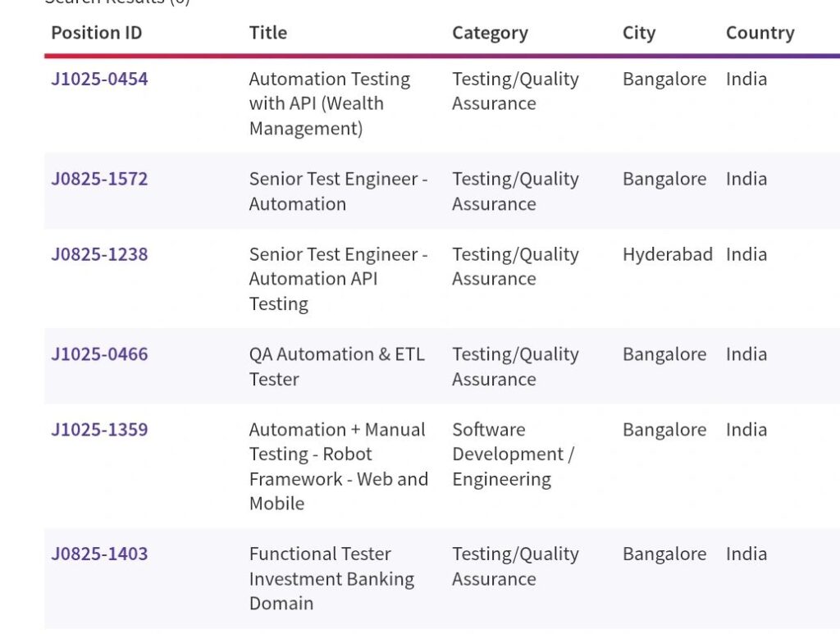Viewport: 840px width, 634px height.
Task: Click Software Development / Engineering category cell
Action: [x=513, y=454]
